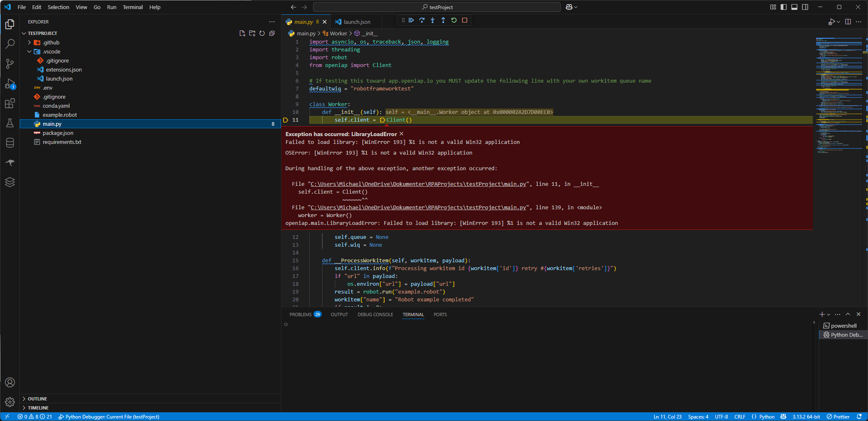Step over in debug toolbar
The height and width of the screenshot is (421, 868).
(422, 20)
